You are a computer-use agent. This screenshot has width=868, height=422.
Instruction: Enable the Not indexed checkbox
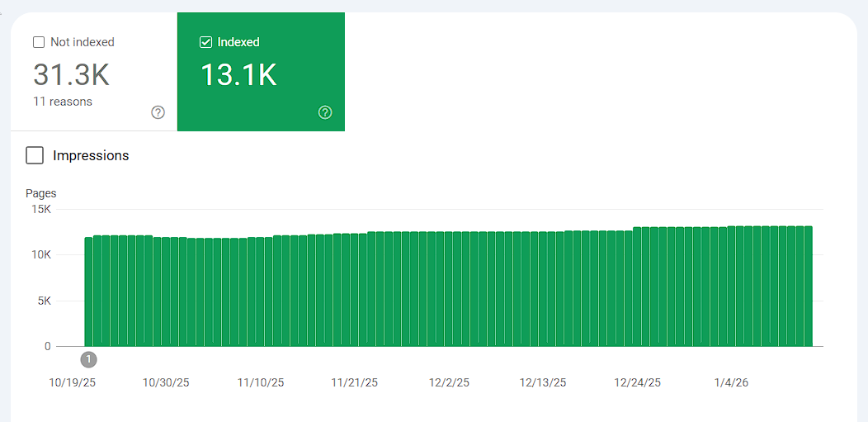pyautogui.click(x=39, y=42)
